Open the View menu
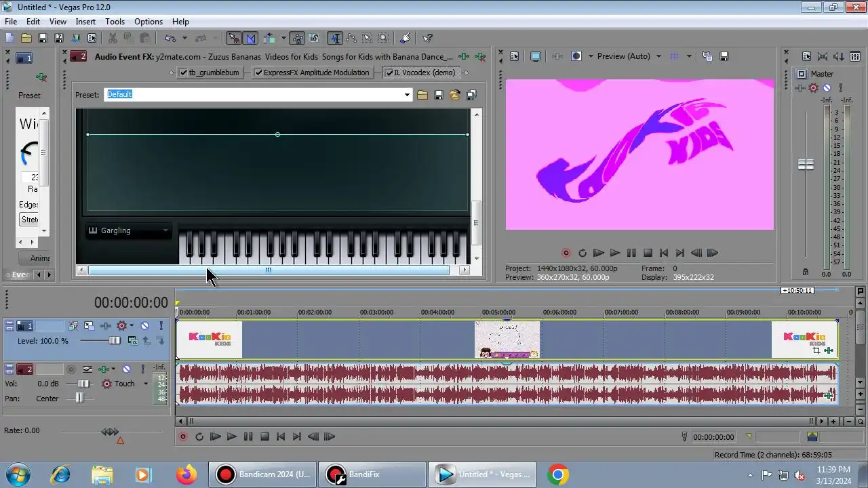Viewport: 868px width, 488px height. [58, 22]
